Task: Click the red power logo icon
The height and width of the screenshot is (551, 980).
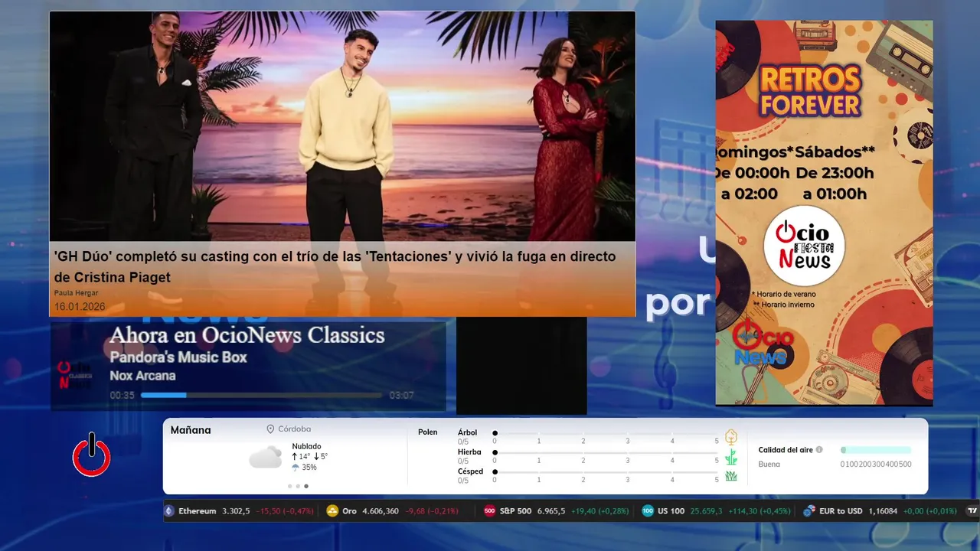Action: (x=92, y=455)
